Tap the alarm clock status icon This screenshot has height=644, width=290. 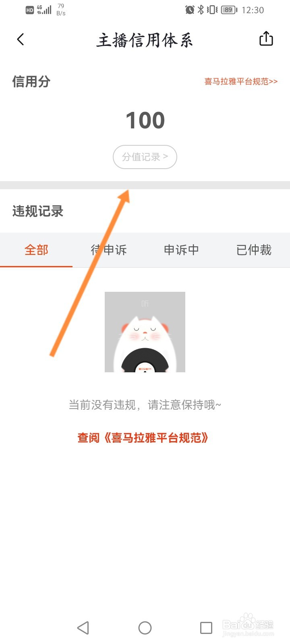(x=190, y=10)
